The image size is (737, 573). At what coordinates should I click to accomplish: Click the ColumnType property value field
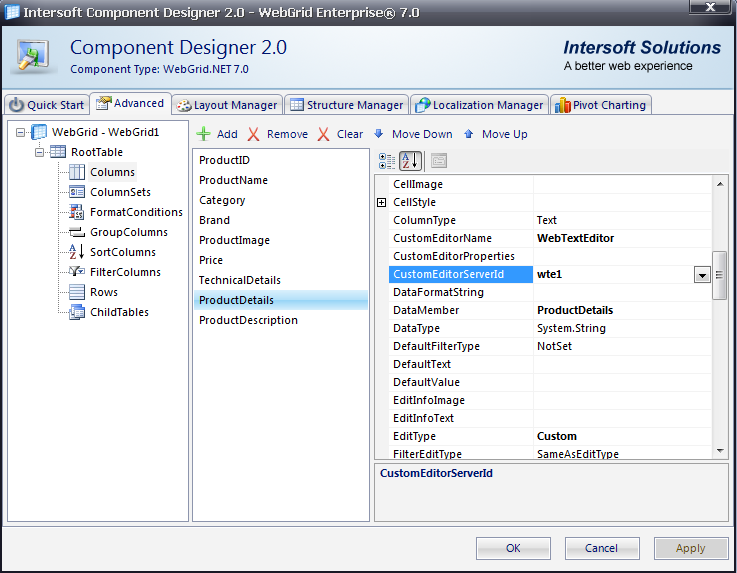pyautogui.click(x=620, y=220)
